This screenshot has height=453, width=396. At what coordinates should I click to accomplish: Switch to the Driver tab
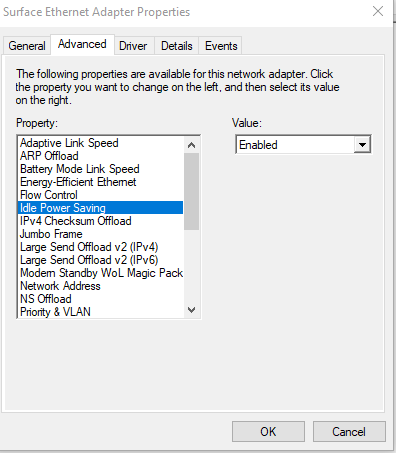[133, 46]
